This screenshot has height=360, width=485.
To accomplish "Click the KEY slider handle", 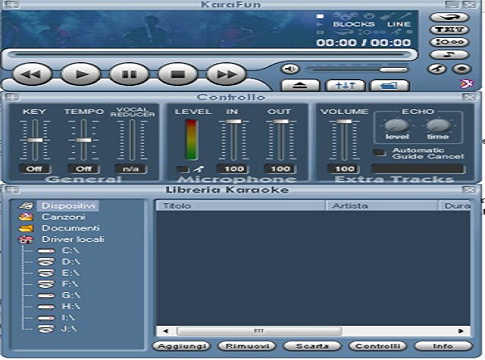I will (35, 140).
